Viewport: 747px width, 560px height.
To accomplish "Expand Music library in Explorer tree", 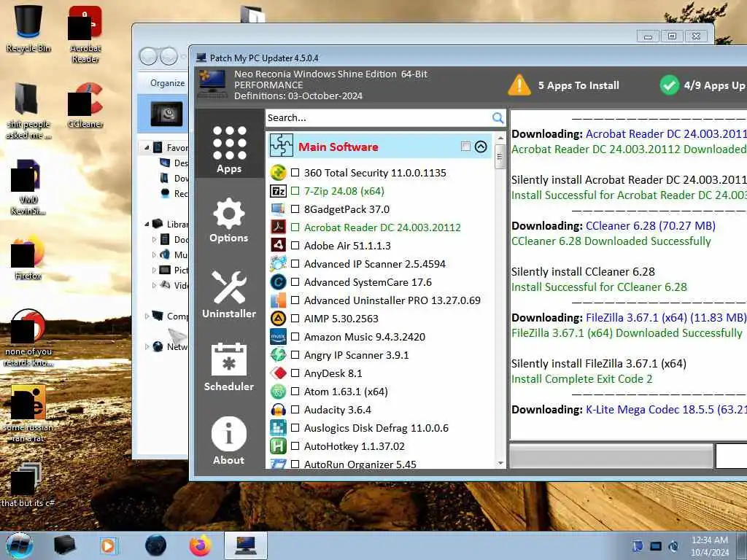I will [x=154, y=254].
